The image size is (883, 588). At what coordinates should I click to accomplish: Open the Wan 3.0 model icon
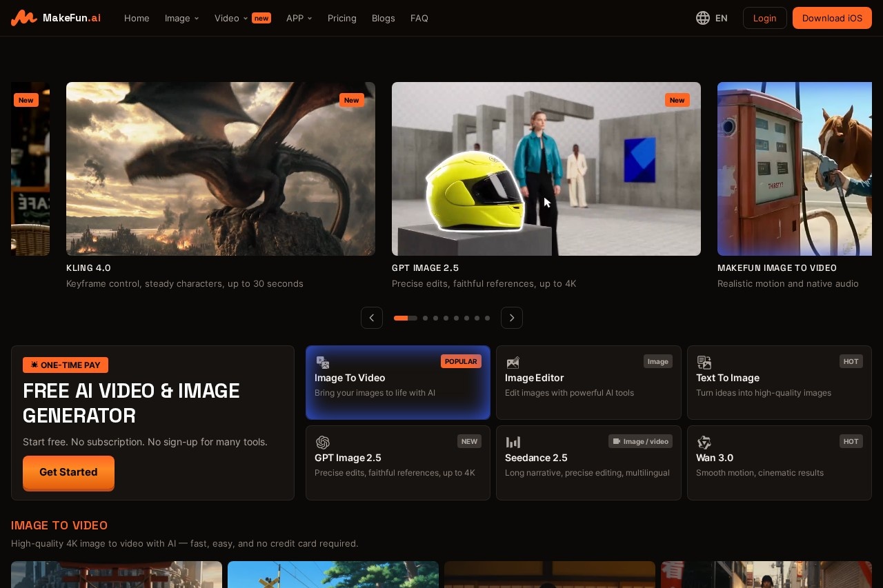pos(704,443)
